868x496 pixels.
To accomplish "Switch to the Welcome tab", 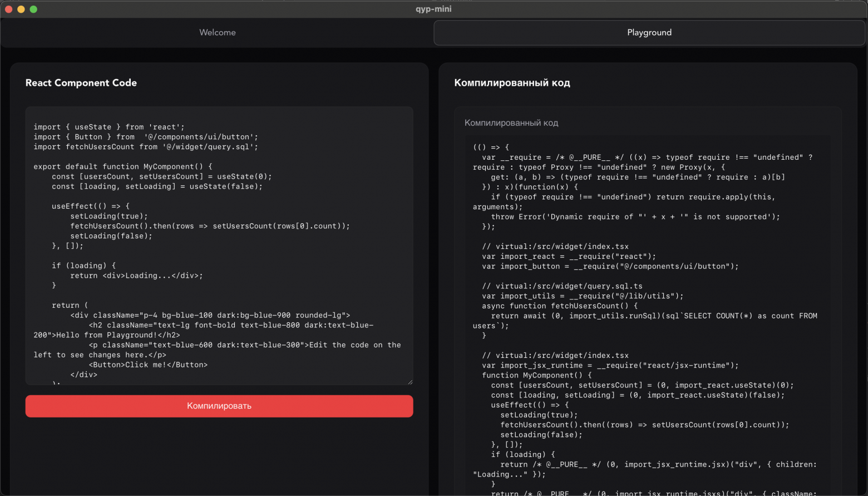I will pyautogui.click(x=218, y=32).
